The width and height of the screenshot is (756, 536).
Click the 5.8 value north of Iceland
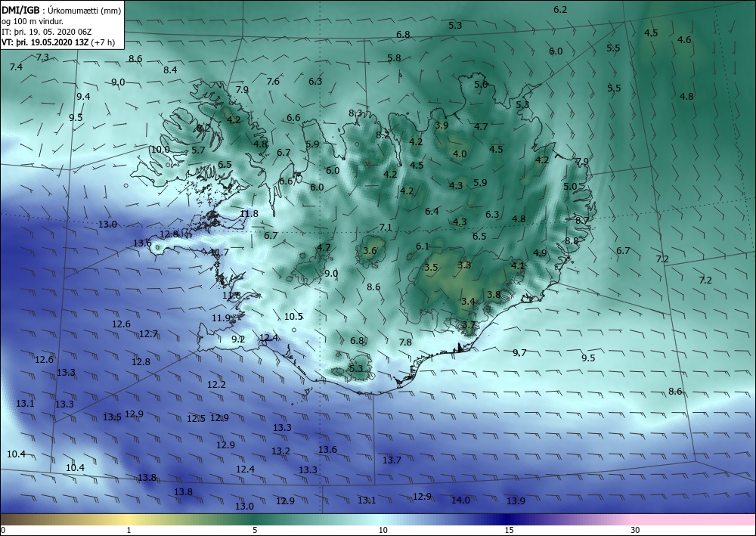(x=394, y=58)
